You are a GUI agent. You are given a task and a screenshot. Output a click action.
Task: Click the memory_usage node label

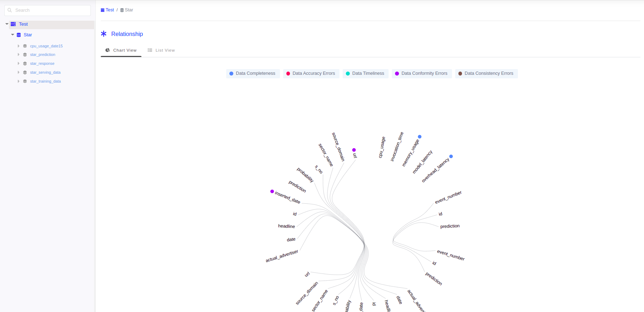410,153
